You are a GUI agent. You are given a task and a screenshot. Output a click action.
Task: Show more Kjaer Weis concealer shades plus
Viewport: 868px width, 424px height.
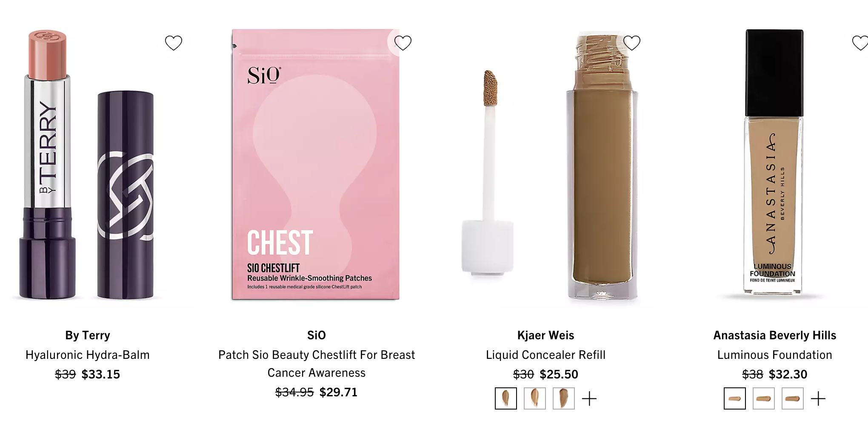[x=589, y=399]
